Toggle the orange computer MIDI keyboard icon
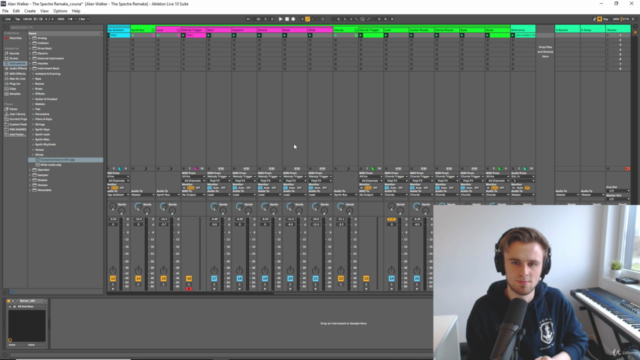This screenshot has width=640, height=360. tap(599, 19)
